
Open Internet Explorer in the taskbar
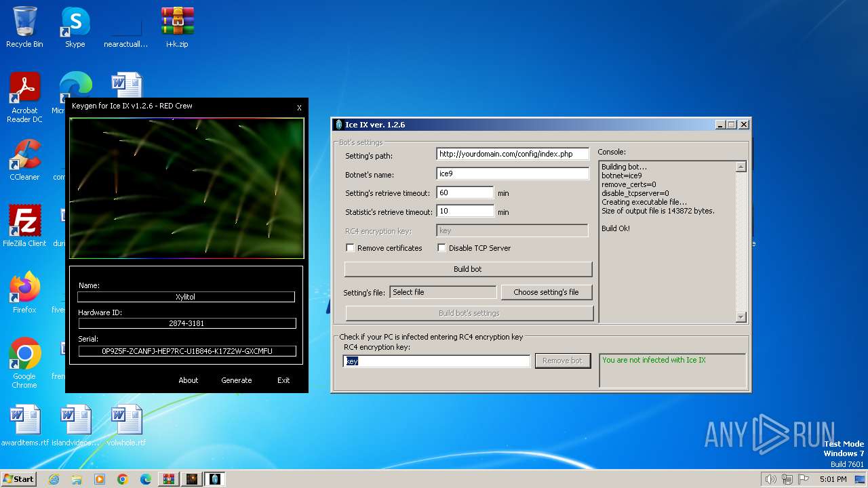click(54, 479)
